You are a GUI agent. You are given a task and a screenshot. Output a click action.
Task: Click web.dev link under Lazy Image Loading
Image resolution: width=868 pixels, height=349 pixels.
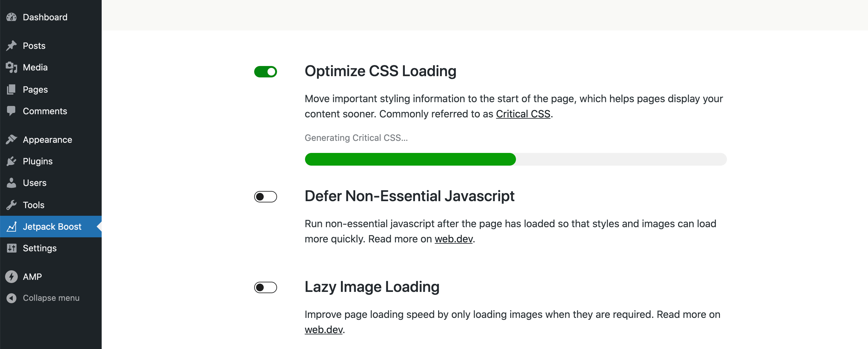pyautogui.click(x=323, y=330)
